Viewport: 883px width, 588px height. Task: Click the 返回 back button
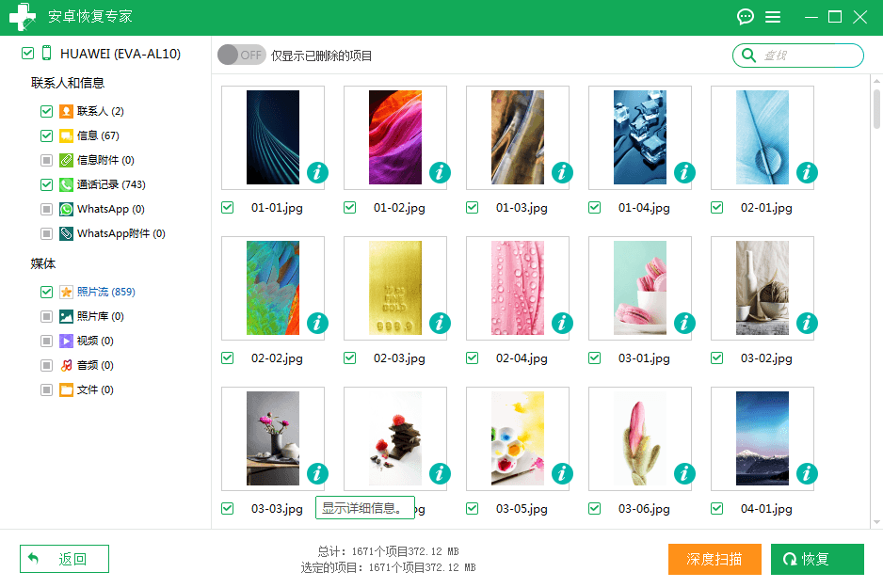pyautogui.click(x=63, y=558)
